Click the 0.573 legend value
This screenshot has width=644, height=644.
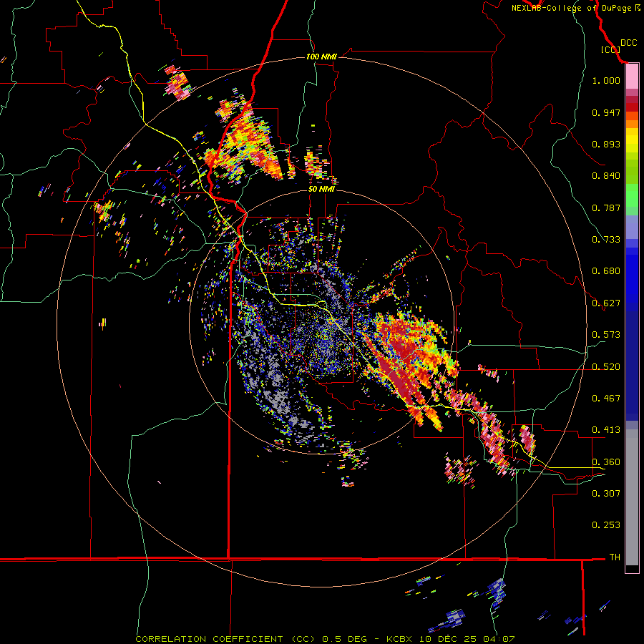point(606,335)
